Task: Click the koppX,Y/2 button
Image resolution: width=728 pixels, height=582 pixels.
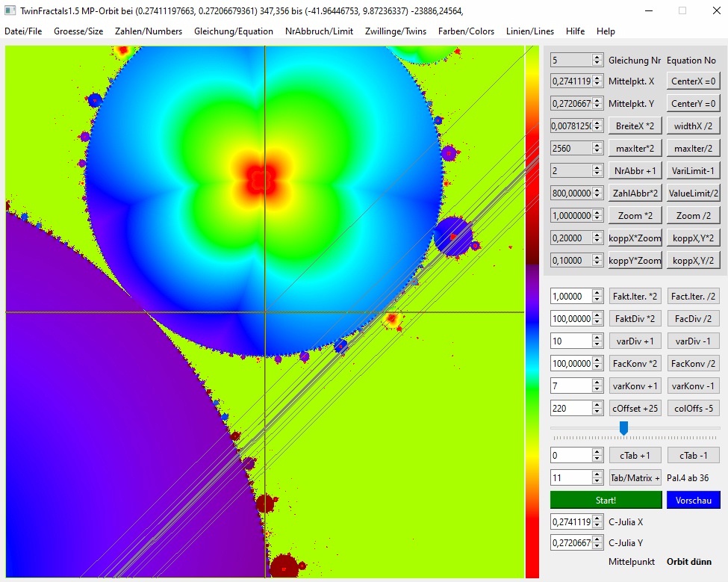Action: tap(693, 260)
